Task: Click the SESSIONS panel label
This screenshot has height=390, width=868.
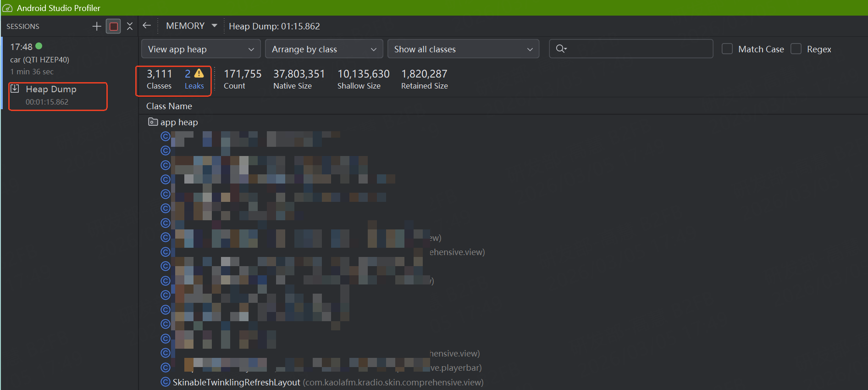Action: [x=23, y=26]
